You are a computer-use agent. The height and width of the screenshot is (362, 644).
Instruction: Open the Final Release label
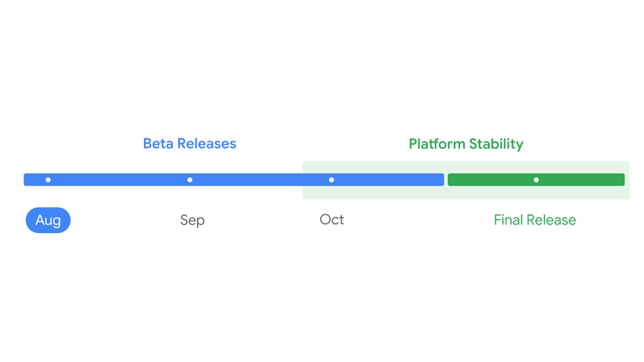(x=535, y=220)
